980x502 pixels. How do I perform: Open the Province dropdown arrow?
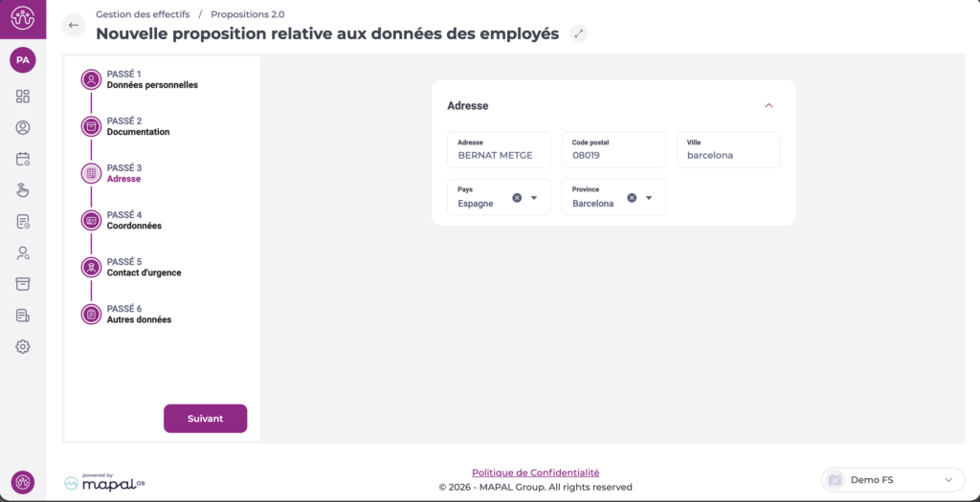click(x=649, y=198)
